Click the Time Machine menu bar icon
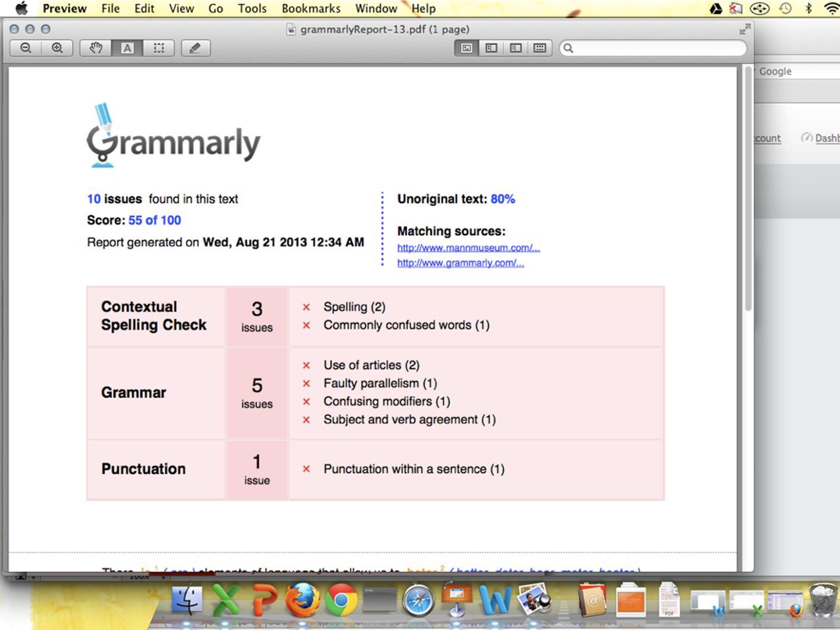 (x=785, y=9)
